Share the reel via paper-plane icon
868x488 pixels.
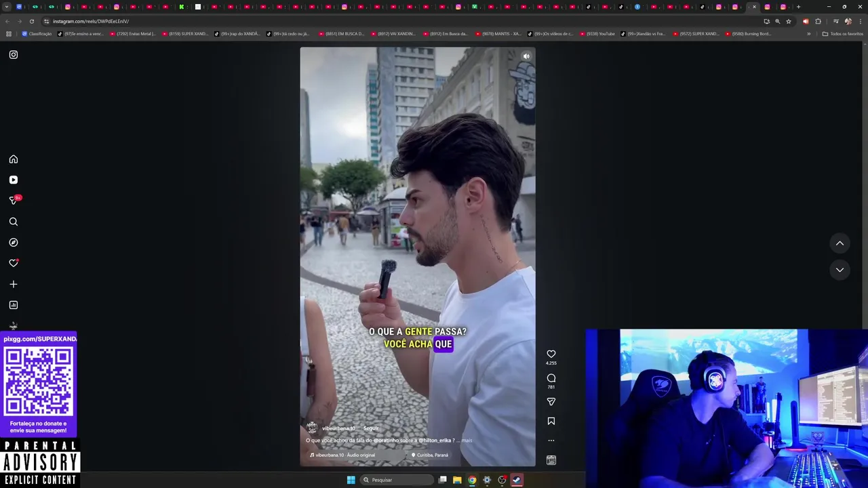click(x=551, y=402)
